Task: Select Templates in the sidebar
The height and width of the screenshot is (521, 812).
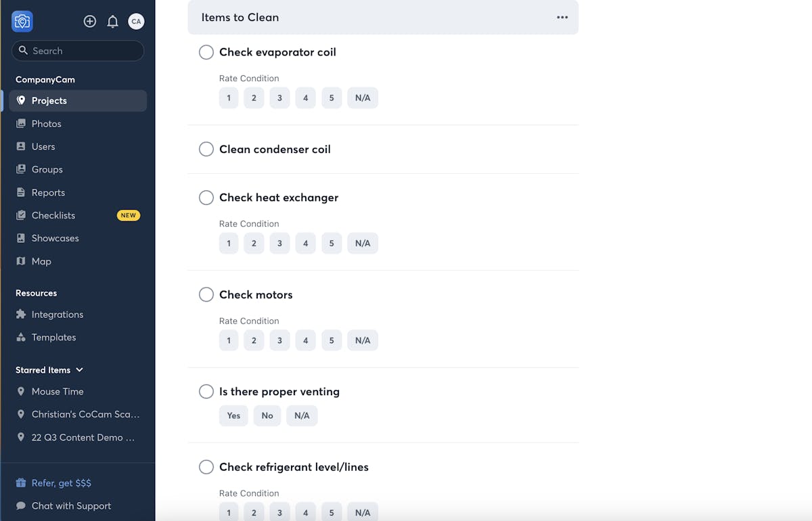Action: (53, 338)
